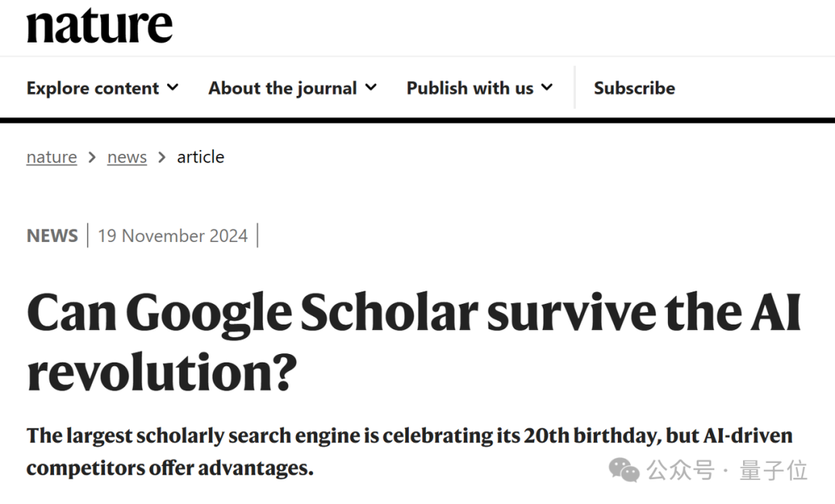The height and width of the screenshot is (504, 835).
Task: Click the chevron arrow beside Explore content
Action: tap(172, 87)
